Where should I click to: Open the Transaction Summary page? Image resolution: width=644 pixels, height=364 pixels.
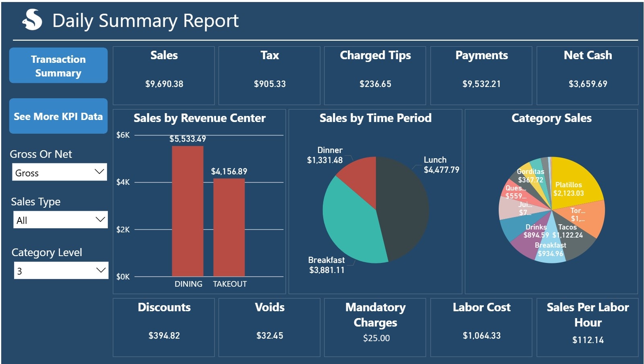click(x=58, y=66)
